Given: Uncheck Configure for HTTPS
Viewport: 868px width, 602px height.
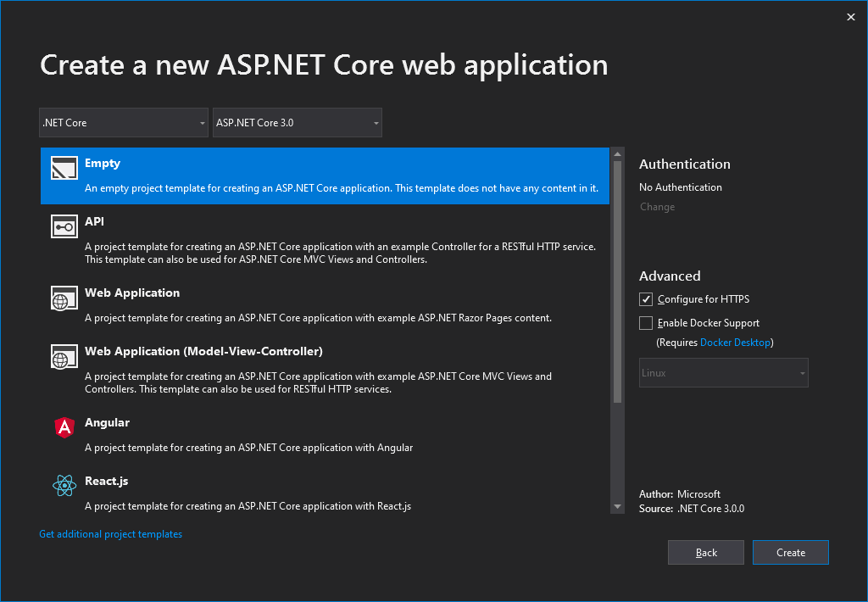Looking at the screenshot, I should click(x=647, y=299).
